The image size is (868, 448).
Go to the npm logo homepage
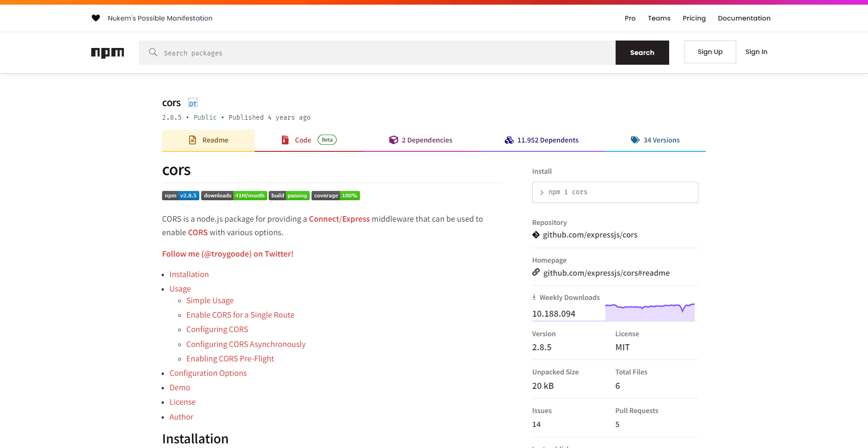[108, 53]
